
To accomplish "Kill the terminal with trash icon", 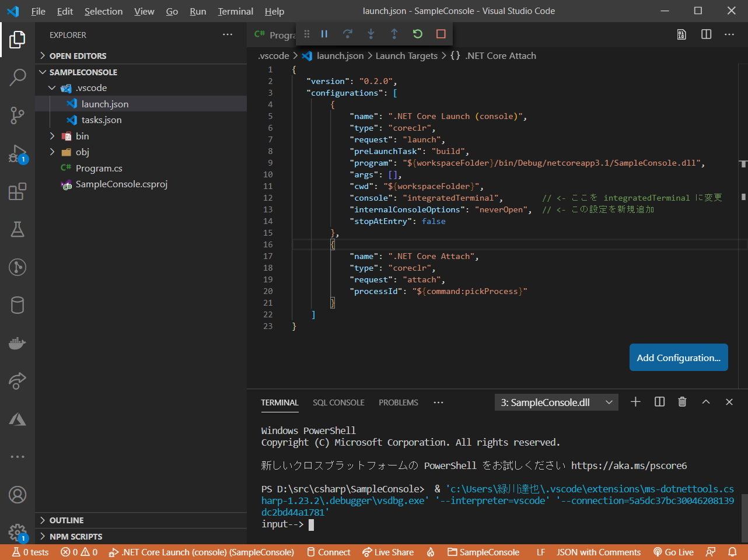I will 682,402.
